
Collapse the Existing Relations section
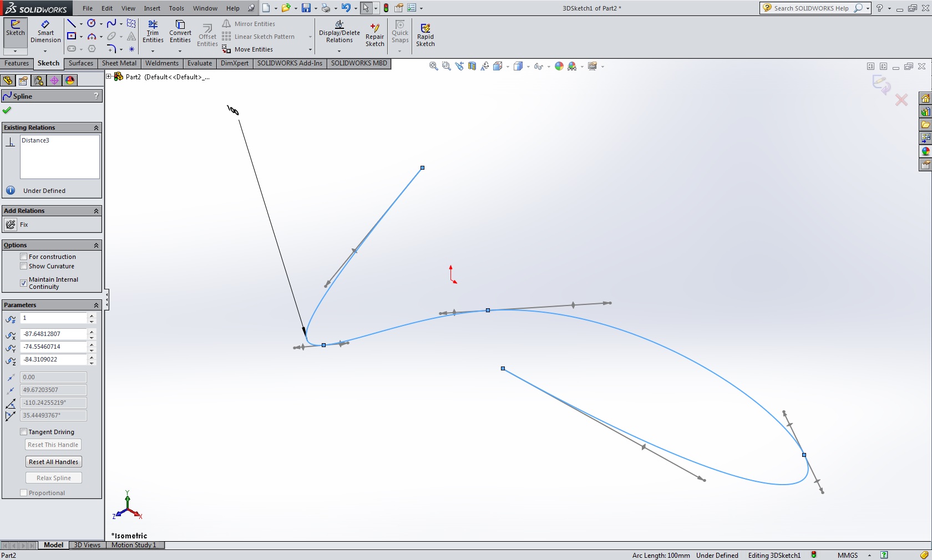96,128
